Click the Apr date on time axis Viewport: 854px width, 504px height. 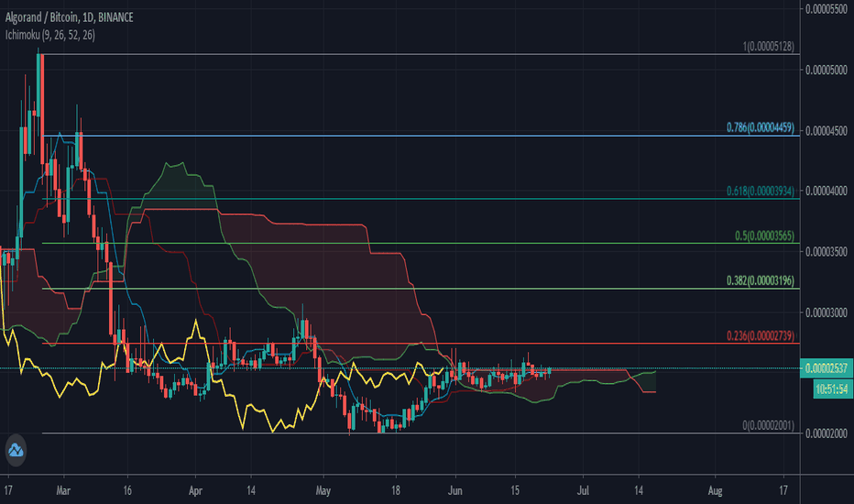coord(195,490)
